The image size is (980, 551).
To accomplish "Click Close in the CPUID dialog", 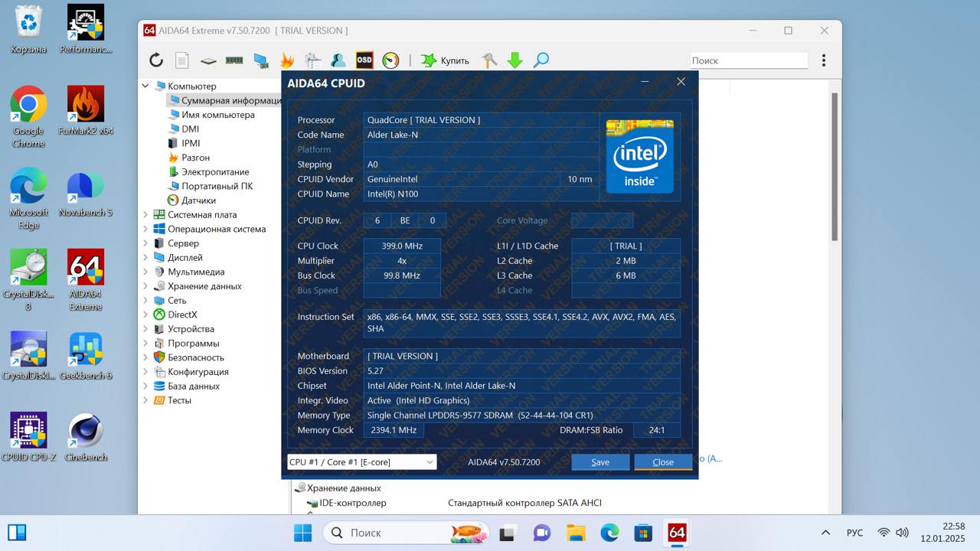I will click(x=663, y=461).
